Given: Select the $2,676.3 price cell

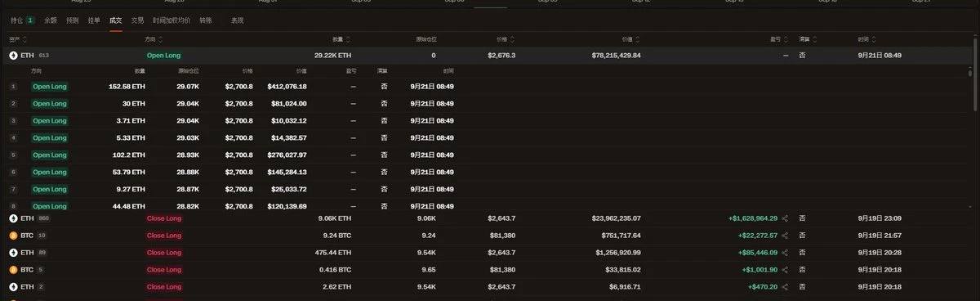Looking at the screenshot, I should coord(501,56).
